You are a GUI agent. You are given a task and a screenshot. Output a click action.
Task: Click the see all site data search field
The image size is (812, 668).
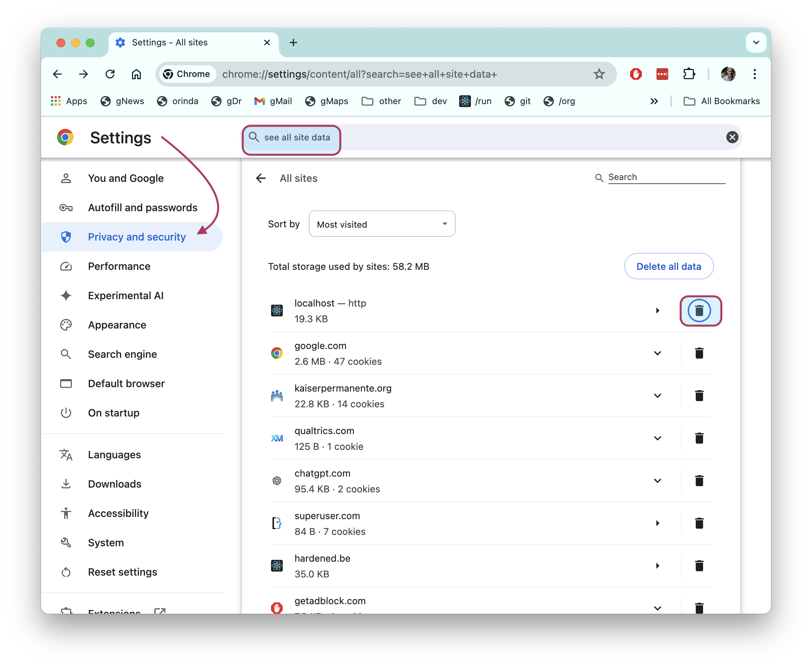click(292, 137)
